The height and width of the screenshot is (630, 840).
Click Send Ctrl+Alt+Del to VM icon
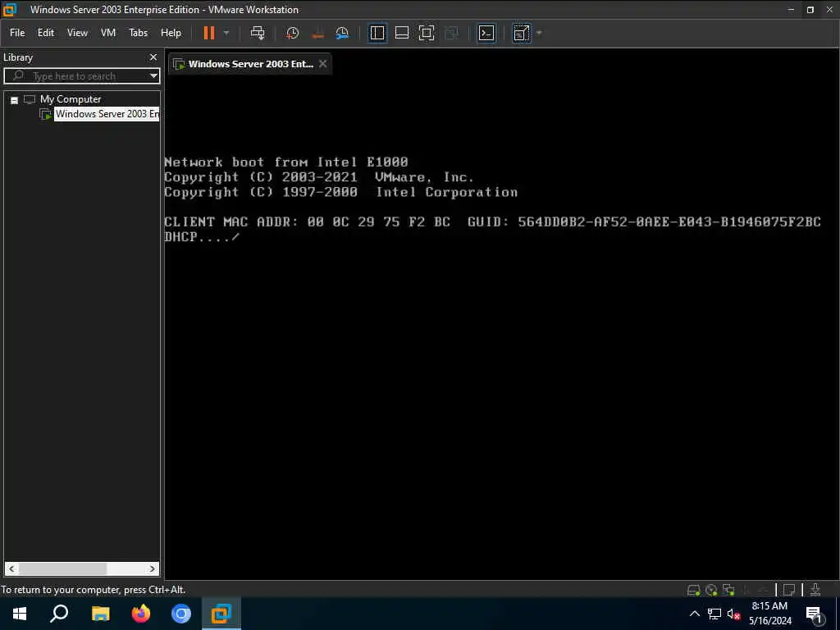click(258, 33)
